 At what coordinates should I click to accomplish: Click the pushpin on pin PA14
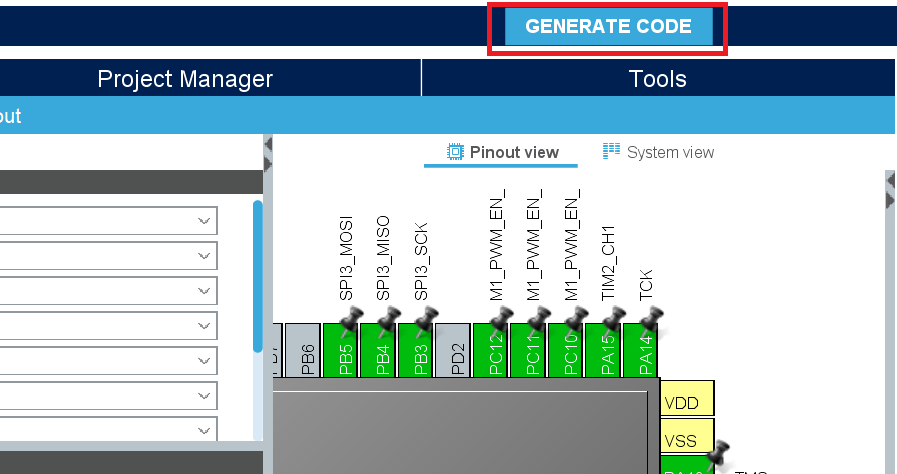coord(651,318)
